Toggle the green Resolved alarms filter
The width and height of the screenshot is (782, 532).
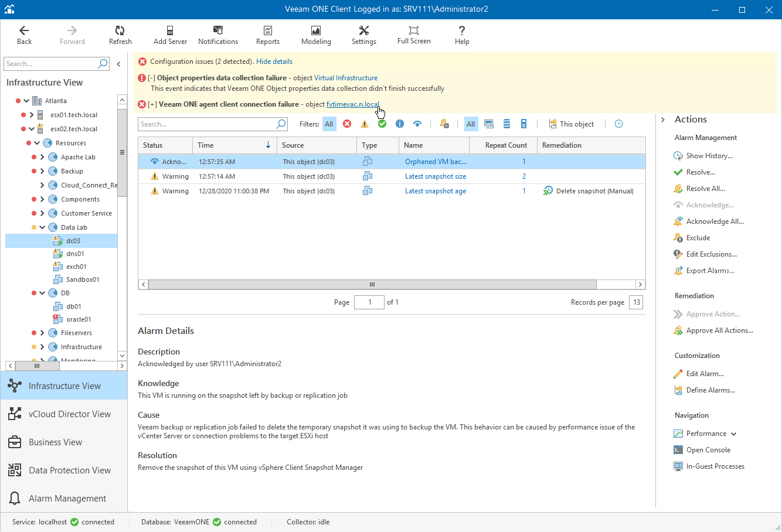(x=382, y=124)
